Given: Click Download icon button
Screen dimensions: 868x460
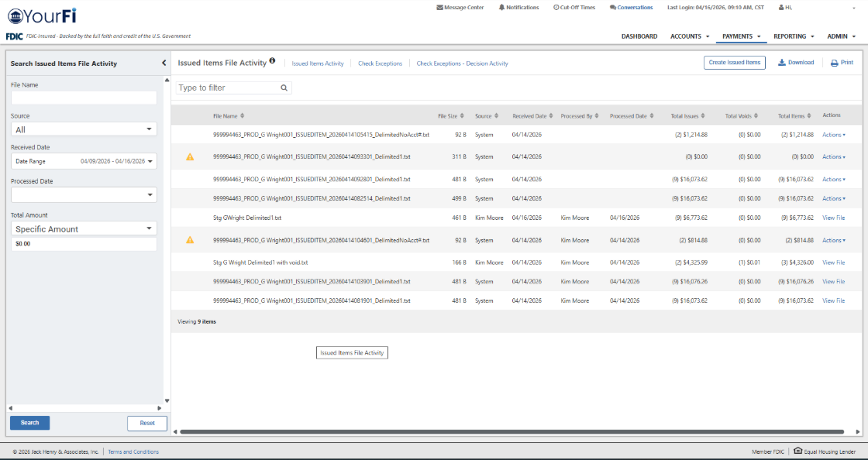Looking at the screenshot, I should (795, 63).
